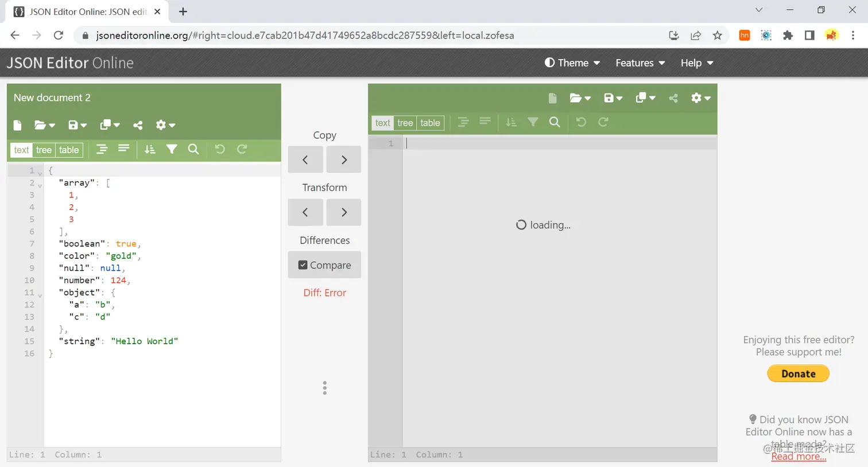This screenshot has width=868, height=467.
Task: Open the Features menu
Action: pos(640,63)
